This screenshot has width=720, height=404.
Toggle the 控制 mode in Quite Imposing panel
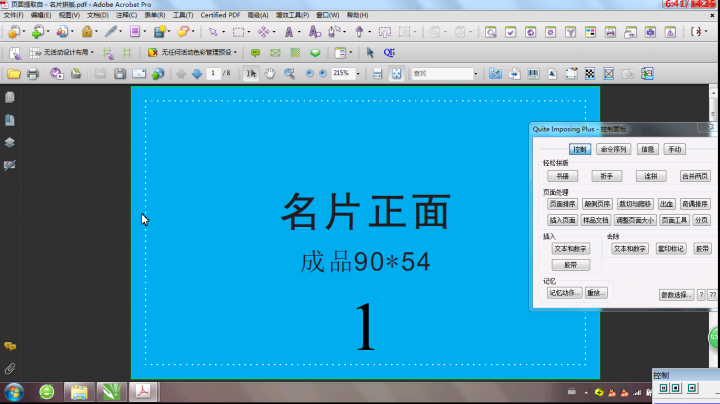581,149
